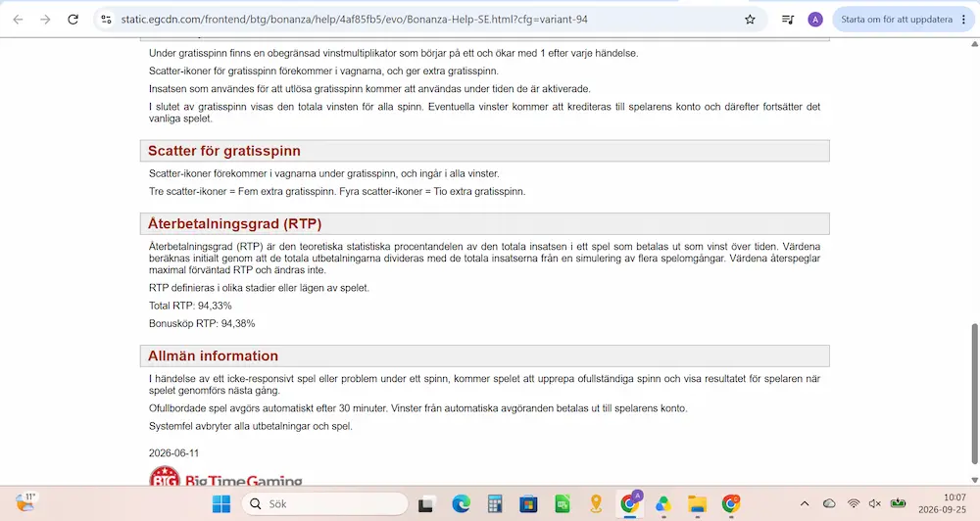Click line 'Insatsen som användes för att utlösa gratisspinn'

(369, 89)
